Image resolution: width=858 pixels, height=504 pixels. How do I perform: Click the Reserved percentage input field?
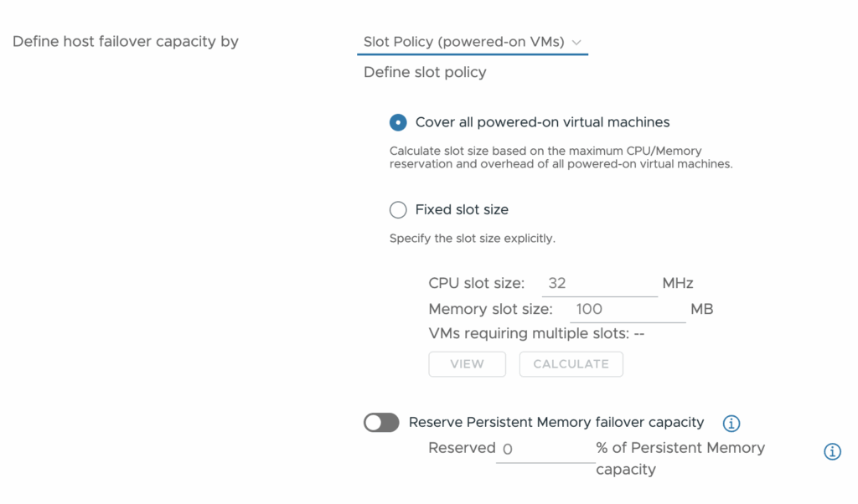[x=545, y=450]
